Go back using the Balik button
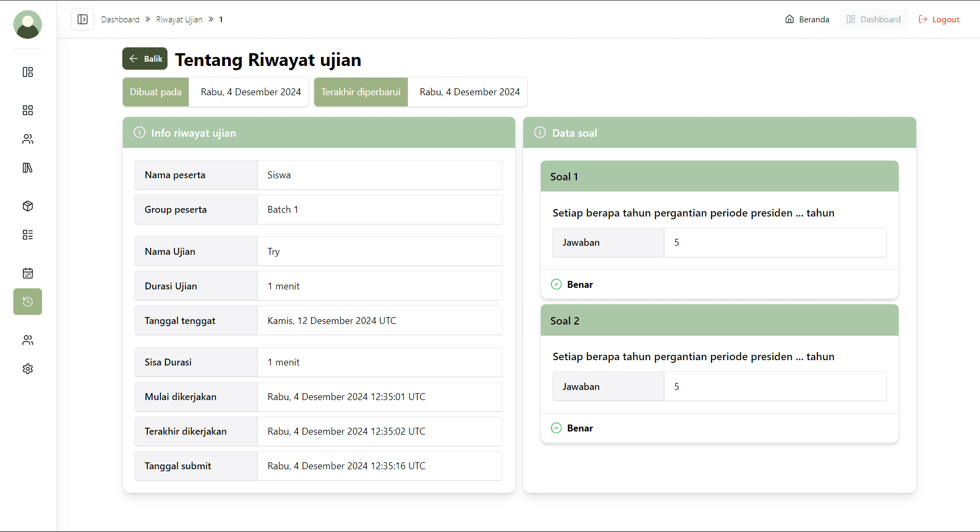This screenshot has height=532, width=980. [x=145, y=59]
